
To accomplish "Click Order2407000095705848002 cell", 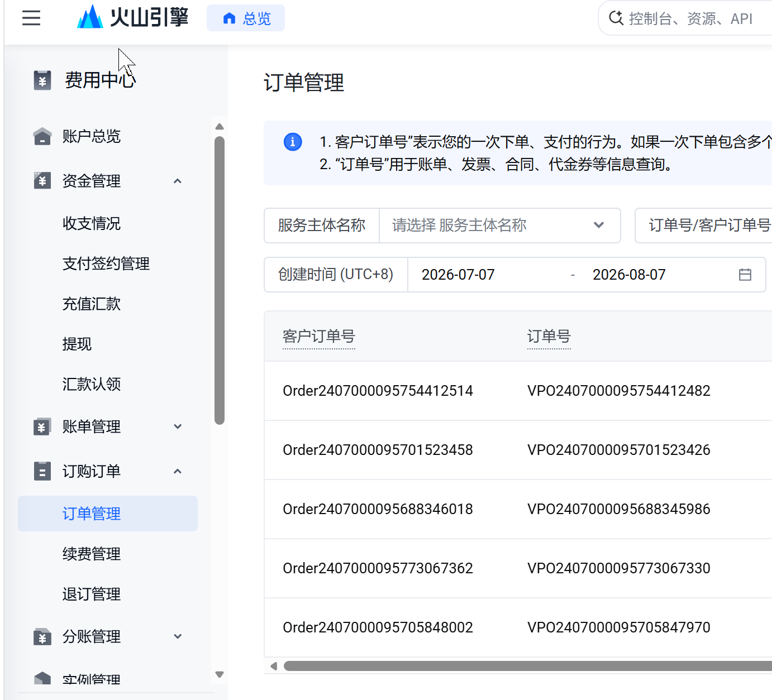I will 378,627.
